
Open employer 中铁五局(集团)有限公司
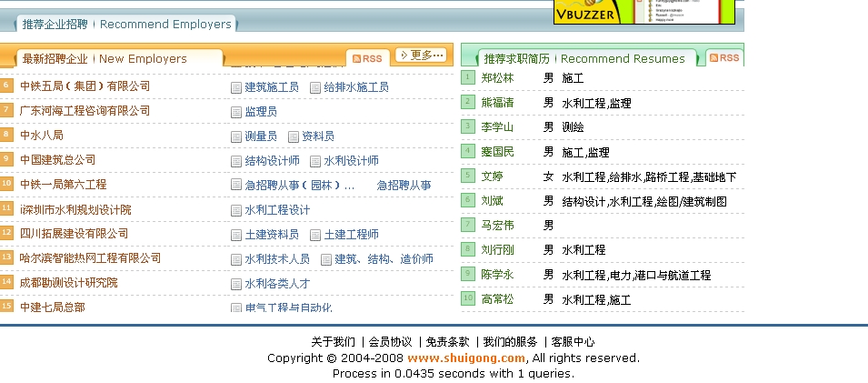tap(85, 86)
